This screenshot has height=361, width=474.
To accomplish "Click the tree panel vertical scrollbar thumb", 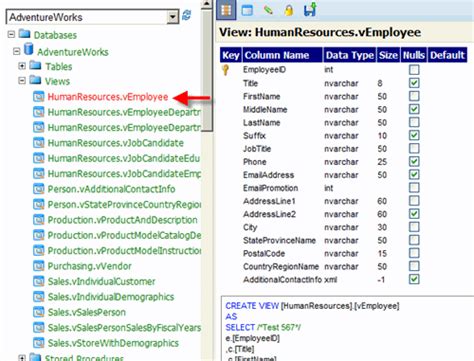I will click(x=207, y=70).
